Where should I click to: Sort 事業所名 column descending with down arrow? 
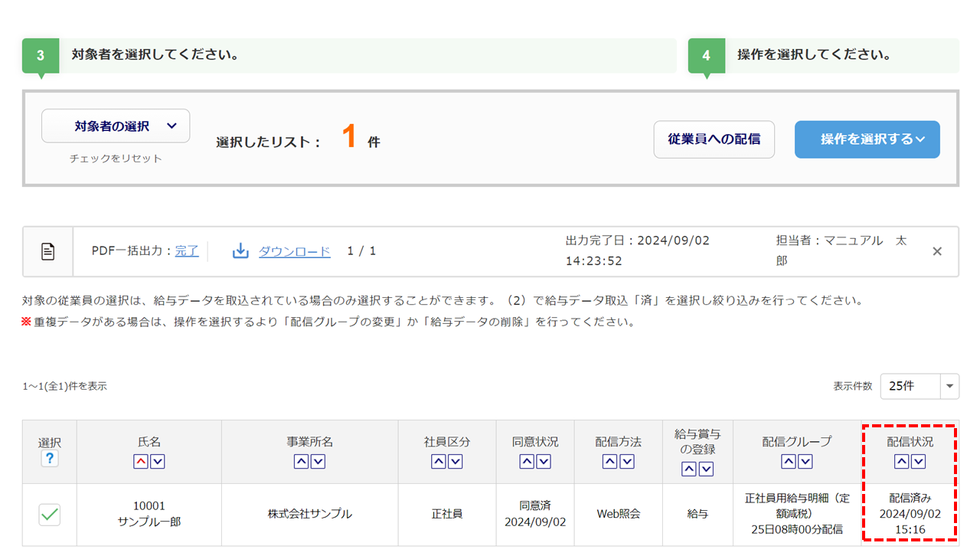click(x=318, y=462)
